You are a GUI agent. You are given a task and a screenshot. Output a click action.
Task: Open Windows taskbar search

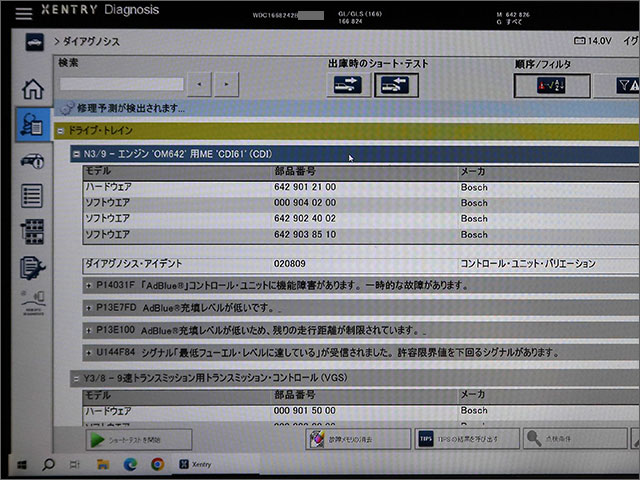49,464
